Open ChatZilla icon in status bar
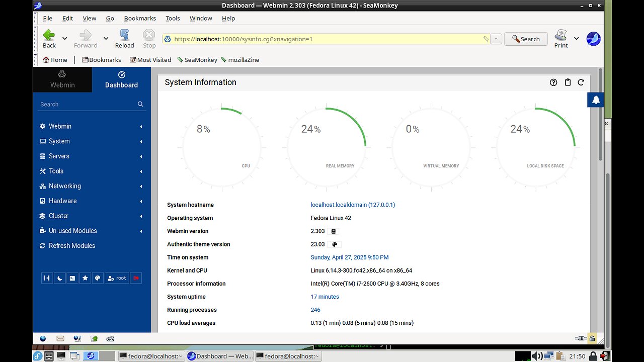The height and width of the screenshot is (362, 644). pyautogui.click(x=111, y=339)
